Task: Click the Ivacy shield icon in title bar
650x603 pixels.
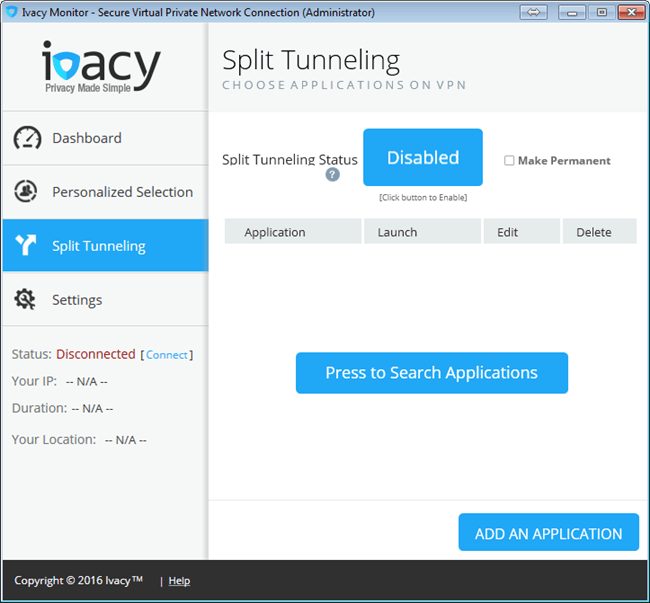Action: point(11,12)
